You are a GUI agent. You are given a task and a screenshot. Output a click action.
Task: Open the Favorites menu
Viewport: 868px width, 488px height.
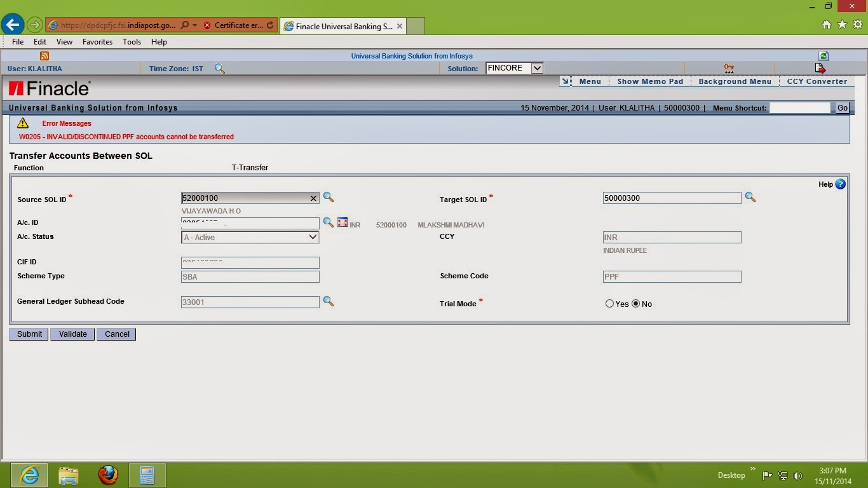coord(97,42)
